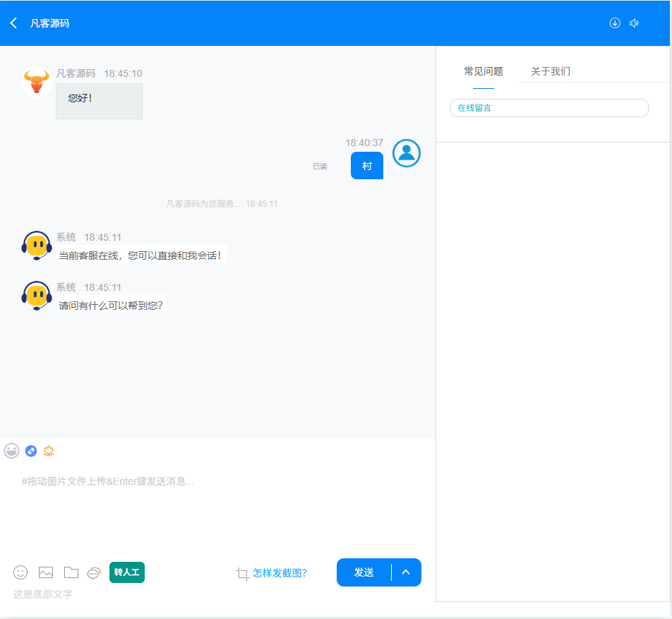Focus the message input field

coord(217,508)
